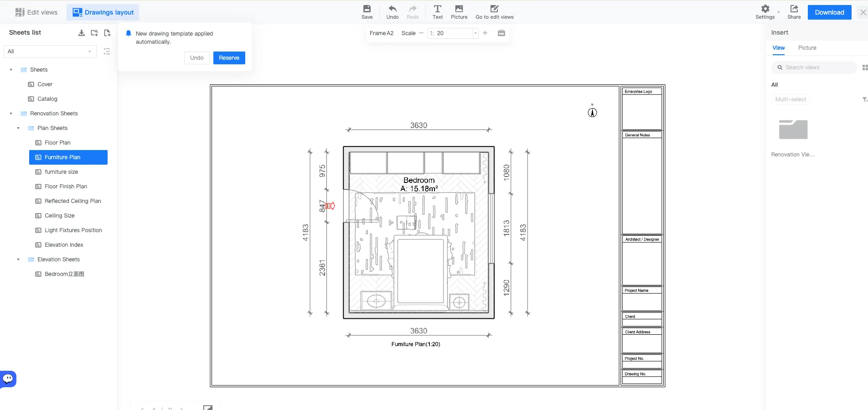Screen dimensions: 868x410
Task: Increase scale with plus button
Action: pyautogui.click(x=485, y=33)
